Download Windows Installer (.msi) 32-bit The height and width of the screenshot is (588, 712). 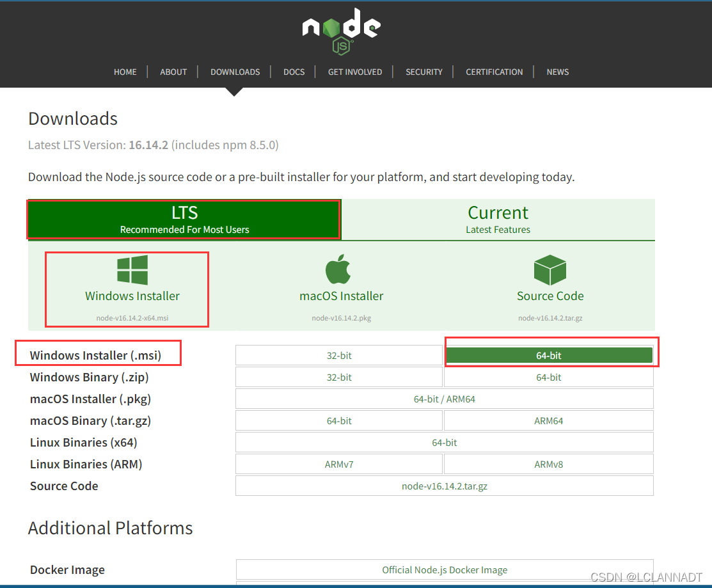click(x=339, y=356)
